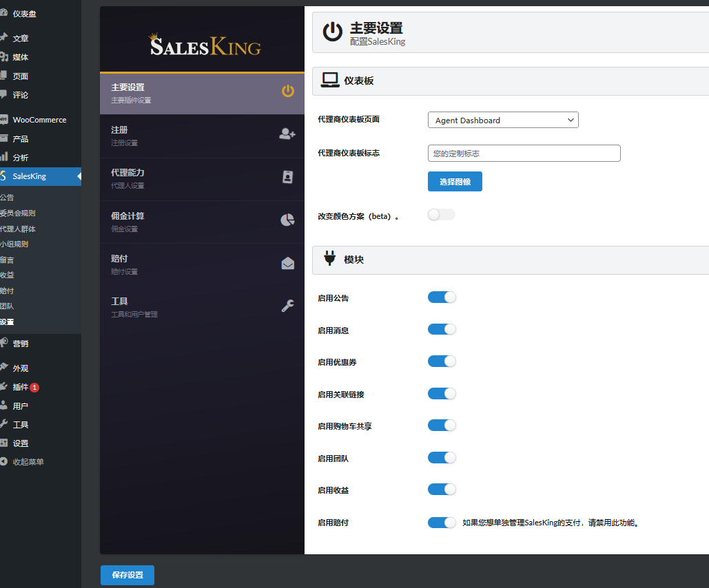709x588 pixels.
Task: Disable the 启用消息 toggle
Action: tap(442, 329)
